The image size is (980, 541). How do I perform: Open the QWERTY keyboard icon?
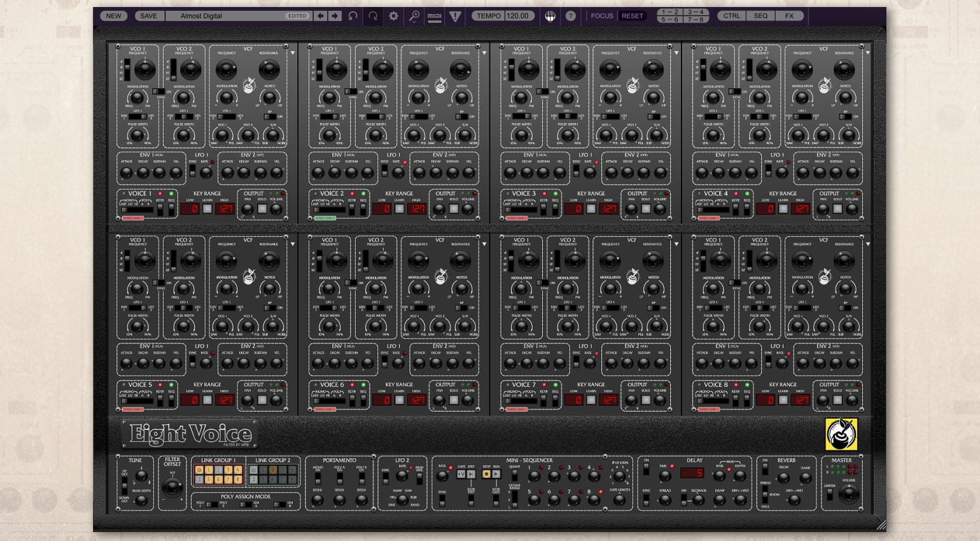pyautogui.click(x=551, y=15)
